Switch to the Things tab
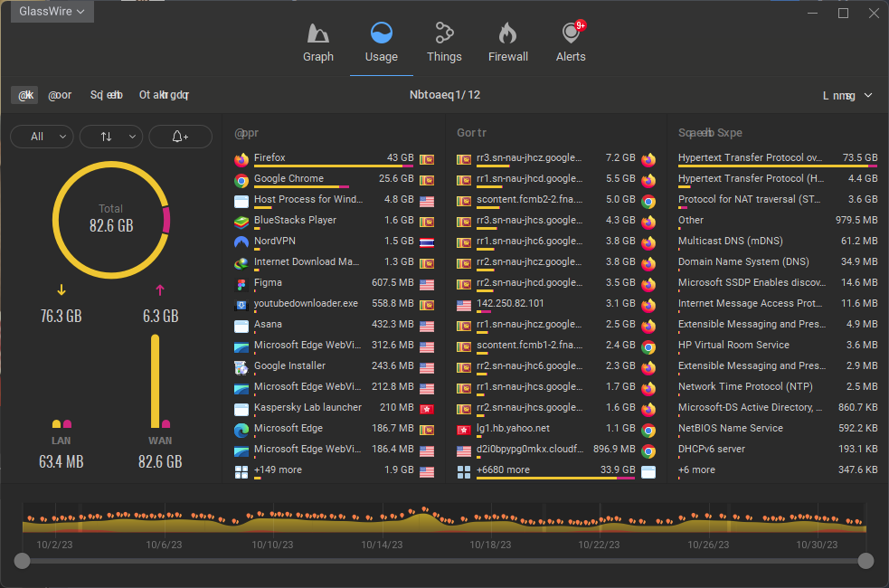 point(444,43)
